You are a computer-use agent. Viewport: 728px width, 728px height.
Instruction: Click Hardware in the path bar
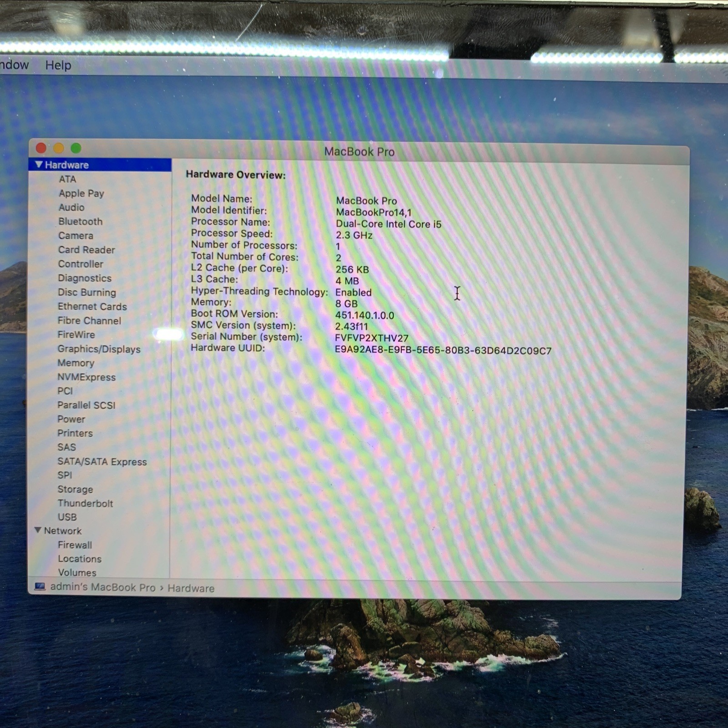tap(191, 588)
